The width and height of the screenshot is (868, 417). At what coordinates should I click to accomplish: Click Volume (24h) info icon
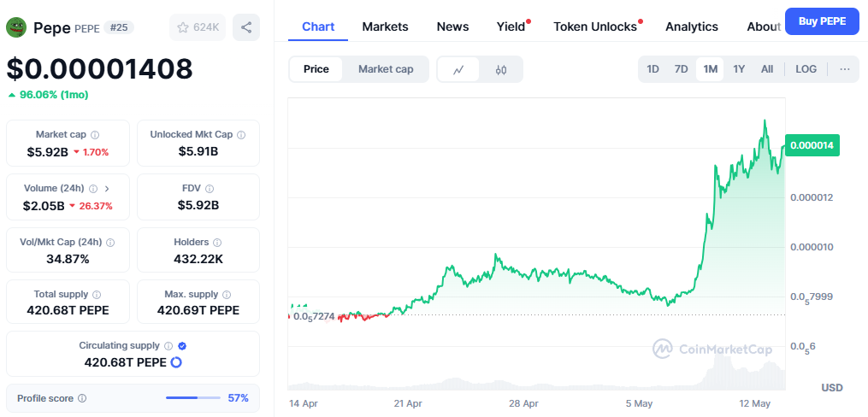pyautogui.click(x=93, y=189)
